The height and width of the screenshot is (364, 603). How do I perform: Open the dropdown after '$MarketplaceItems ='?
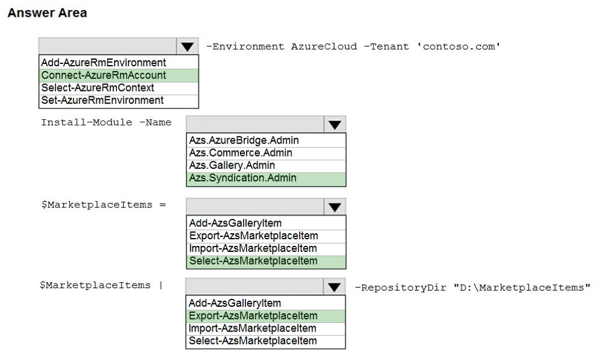[335, 207]
